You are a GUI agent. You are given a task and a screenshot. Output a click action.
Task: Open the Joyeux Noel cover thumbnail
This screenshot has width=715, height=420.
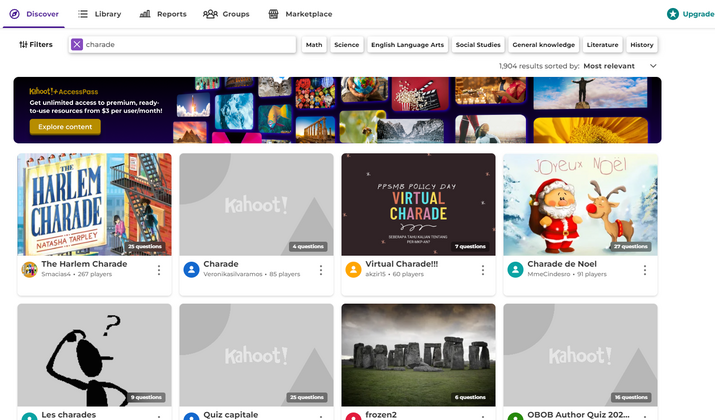coord(580,204)
